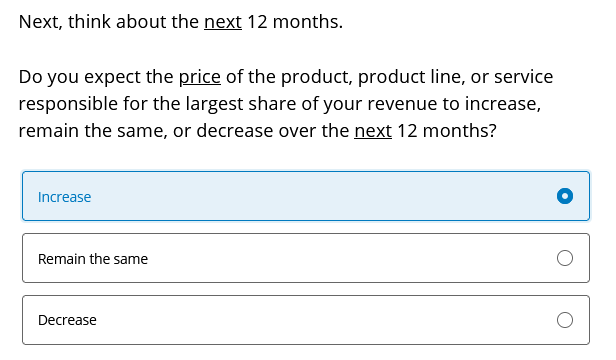
Task: Choose the Remain the same radio circle
Action: 565,258
